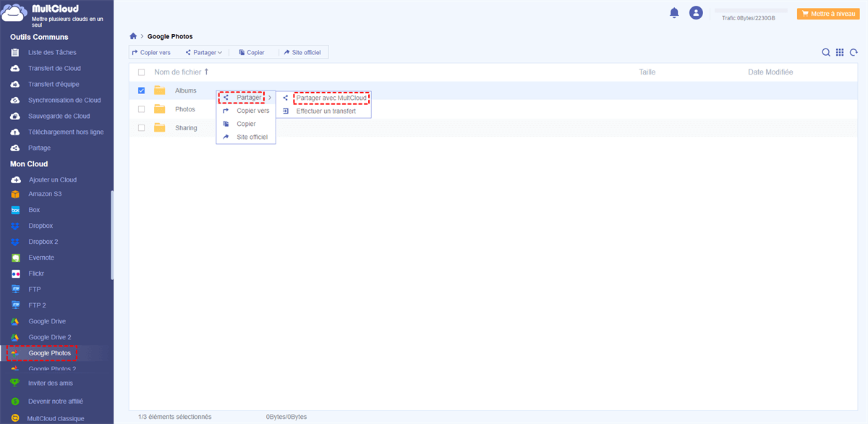
Task: Choose Effectuer un transfert submenu item
Action: [x=325, y=111]
